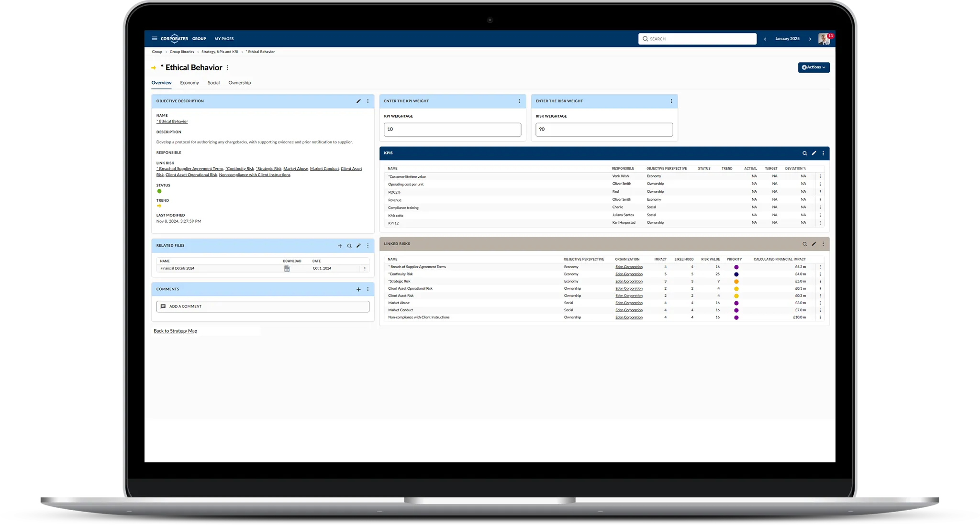Image resolution: width=980 pixels, height=525 pixels.
Task: Click priority dot for *Strategic Risk row
Action: pyautogui.click(x=736, y=282)
